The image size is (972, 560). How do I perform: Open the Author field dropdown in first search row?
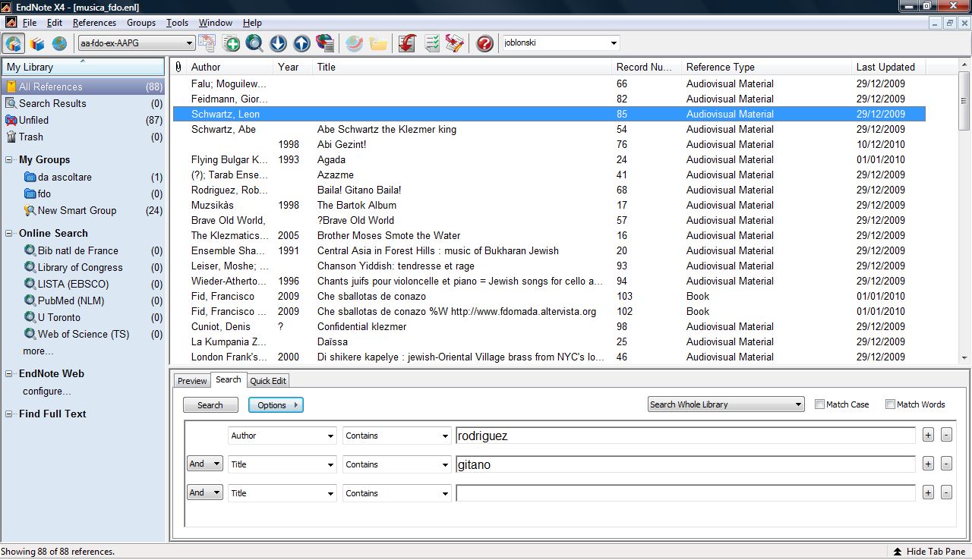coord(282,436)
